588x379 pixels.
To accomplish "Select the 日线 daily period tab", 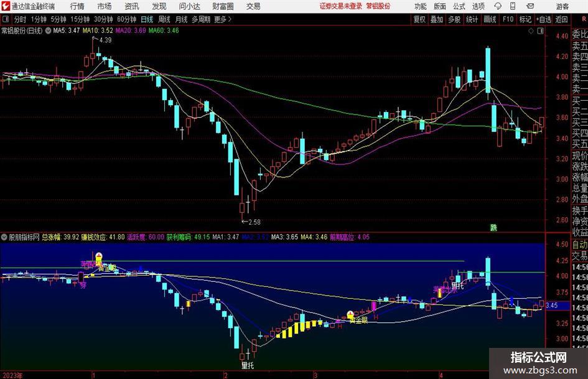I will pyautogui.click(x=147, y=19).
